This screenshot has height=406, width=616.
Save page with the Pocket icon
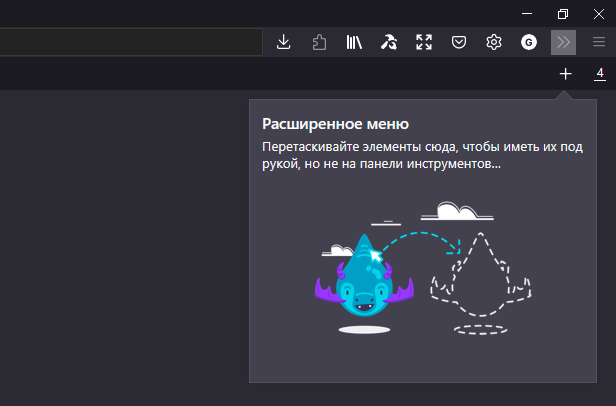458,42
